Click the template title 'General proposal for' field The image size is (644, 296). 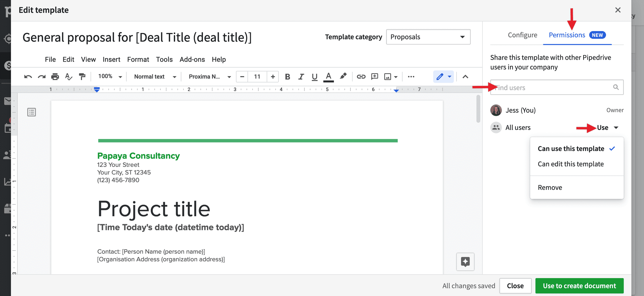tap(137, 37)
